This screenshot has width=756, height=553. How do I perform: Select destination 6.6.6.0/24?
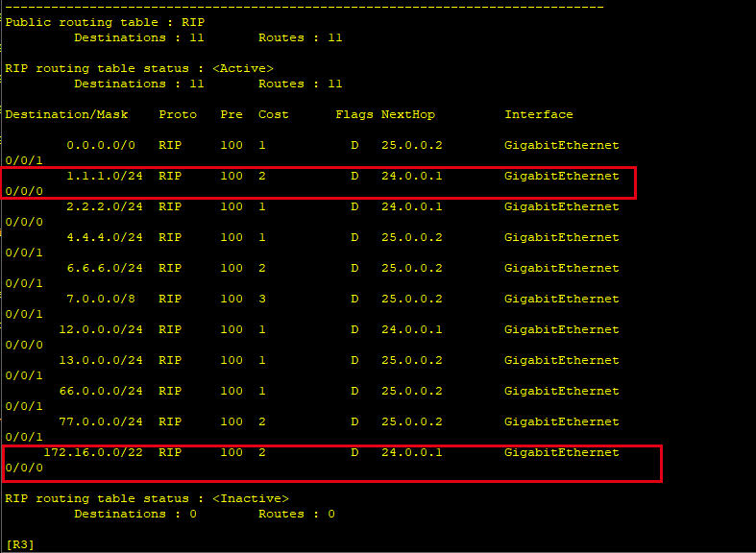click(x=105, y=268)
